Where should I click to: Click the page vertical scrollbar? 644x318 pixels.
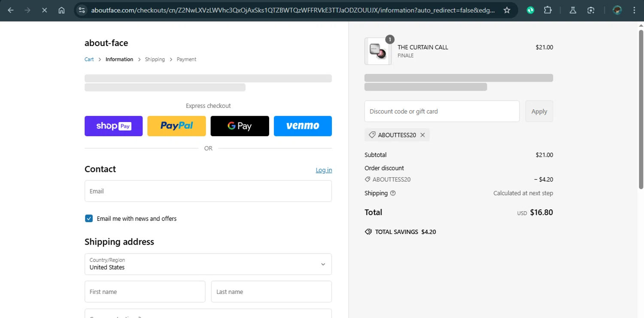click(641, 109)
